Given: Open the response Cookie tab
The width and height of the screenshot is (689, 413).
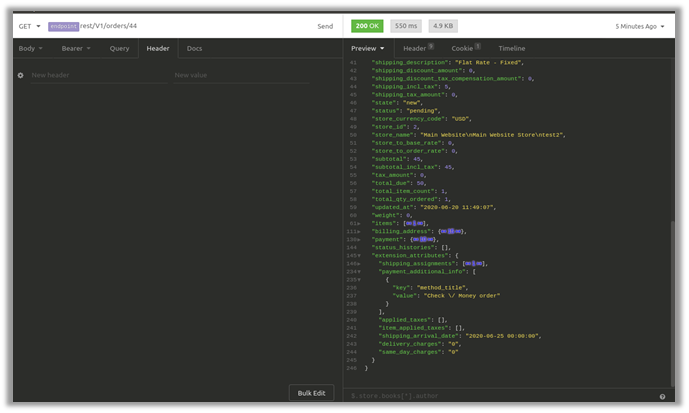Looking at the screenshot, I should pos(465,48).
